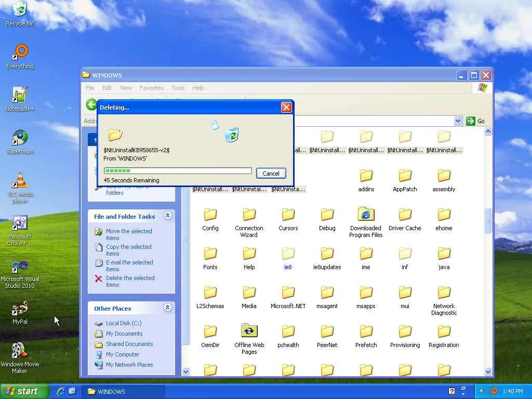Screen dimensions: 532x399
Task: Go to Shared Documents
Action: [x=129, y=344]
